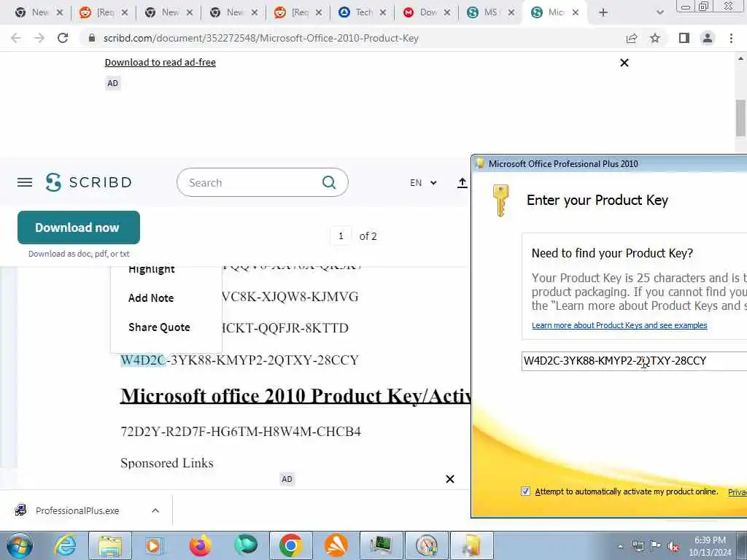The image size is (747, 560).
Task: Open Action Center flag icon
Action: (656, 546)
